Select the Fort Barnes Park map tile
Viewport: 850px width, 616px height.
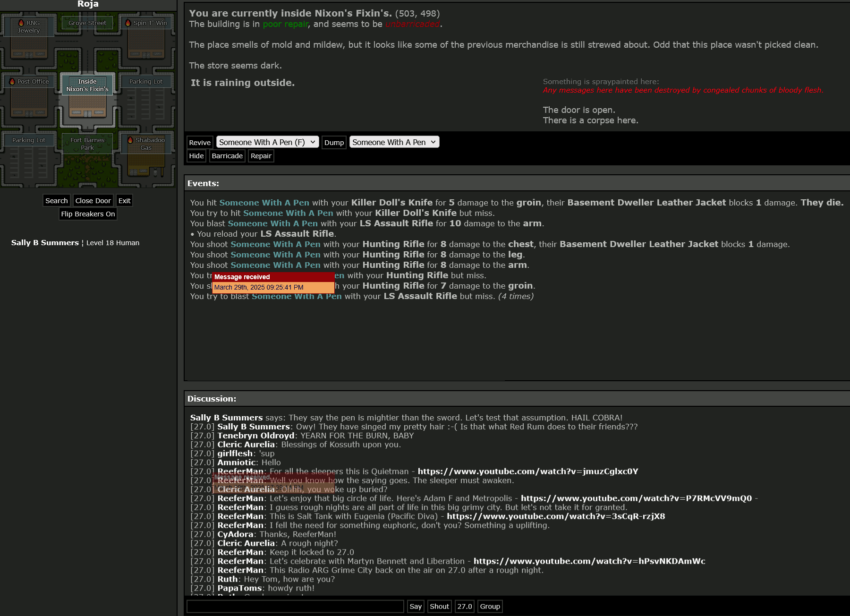[x=87, y=144]
